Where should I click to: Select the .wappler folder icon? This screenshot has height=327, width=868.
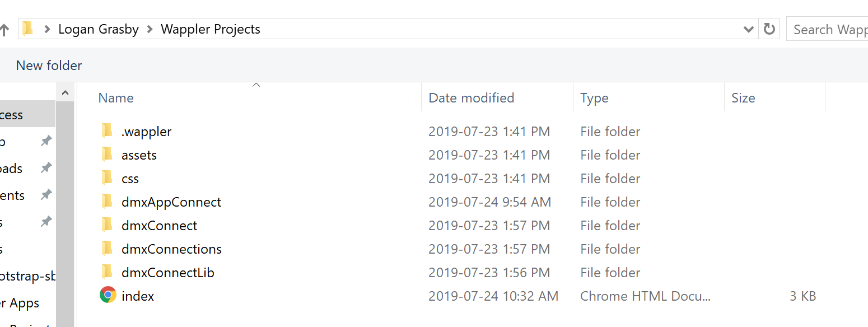[x=107, y=131]
